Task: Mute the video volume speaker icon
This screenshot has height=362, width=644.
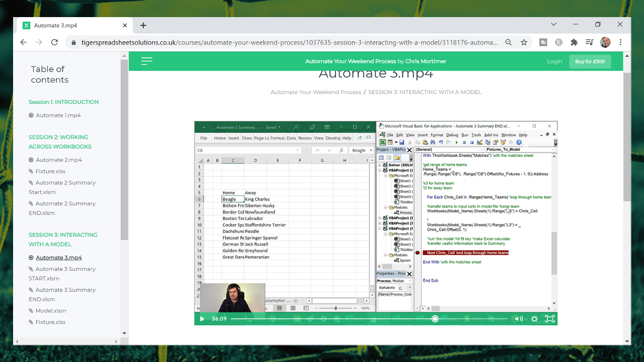Action: (518, 319)
